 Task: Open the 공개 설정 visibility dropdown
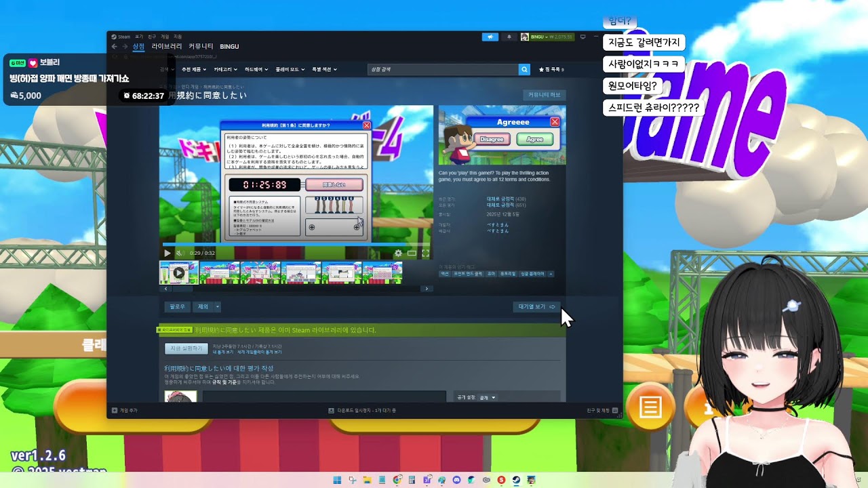click(x=488, y=397)
